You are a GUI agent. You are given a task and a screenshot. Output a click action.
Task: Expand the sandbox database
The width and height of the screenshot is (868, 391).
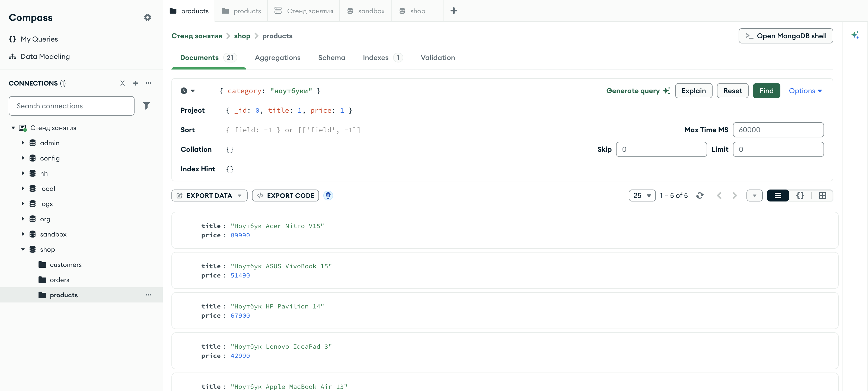23,234
